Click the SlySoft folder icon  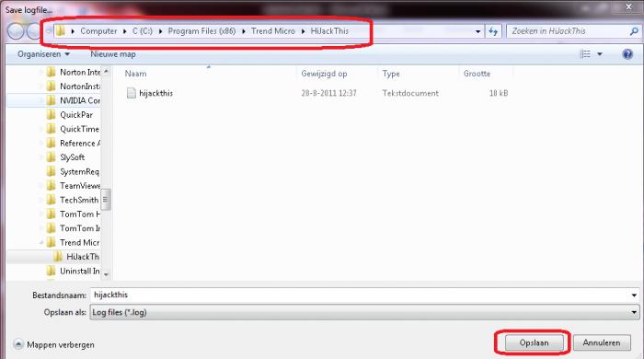tap(51, 157)
